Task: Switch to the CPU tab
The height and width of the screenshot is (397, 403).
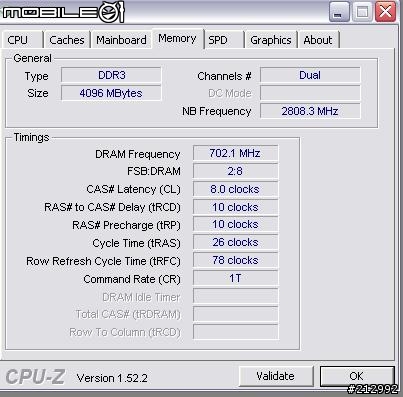Action: (x=22, y=40)
